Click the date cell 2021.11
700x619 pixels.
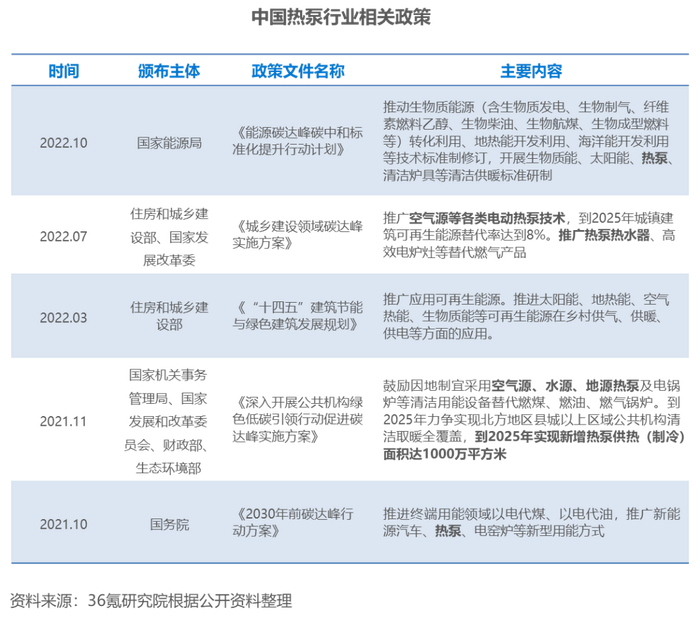[x=63, y=421]
